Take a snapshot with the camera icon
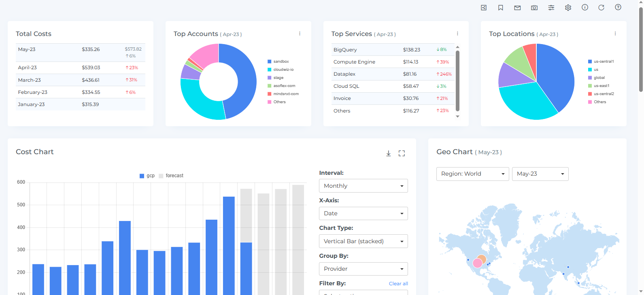Image resolution: width=644 pixels, height=295 pixels. [534, 8]
